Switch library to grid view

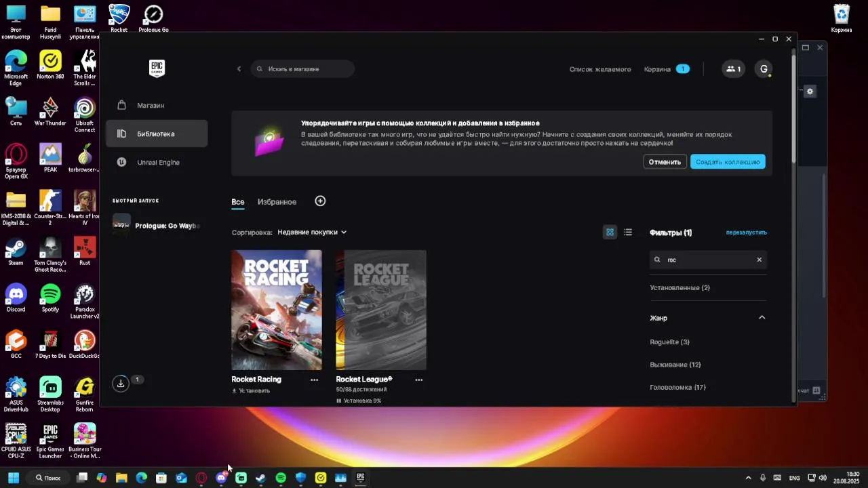[x=610, y=232]
